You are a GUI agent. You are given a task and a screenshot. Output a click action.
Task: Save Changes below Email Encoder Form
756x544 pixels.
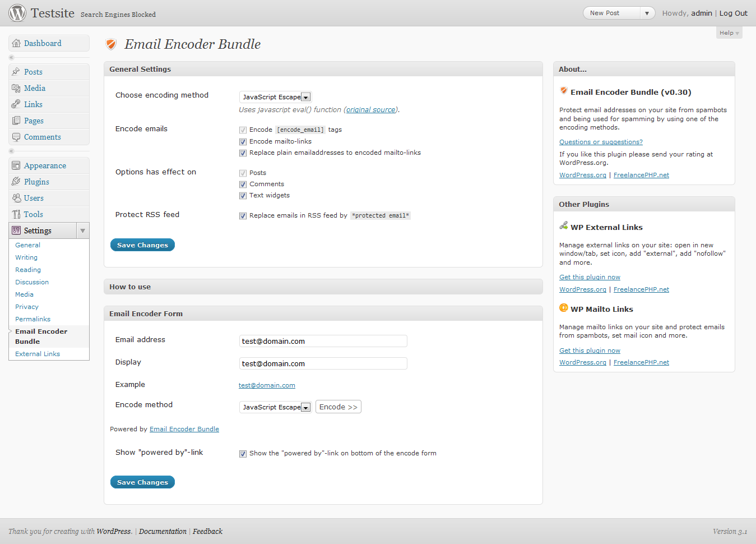(x=142, y=482)
